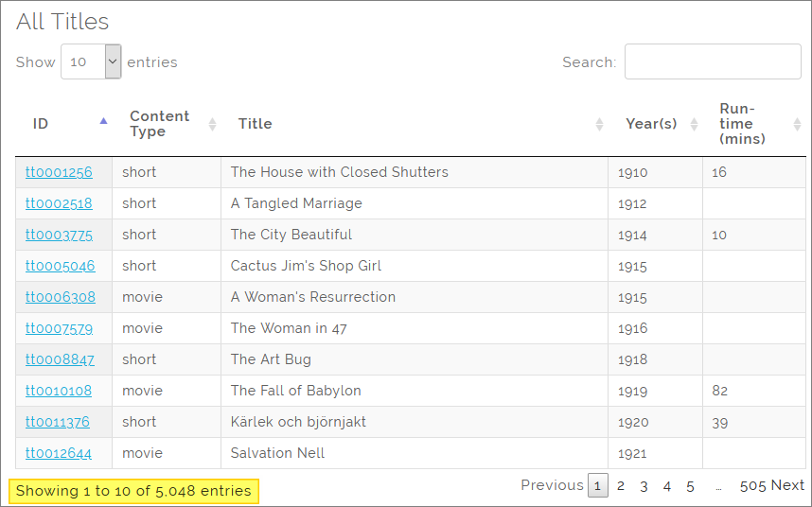Open title link tt0010108
The width and height of the screenshot is (812, 507).
59,391
